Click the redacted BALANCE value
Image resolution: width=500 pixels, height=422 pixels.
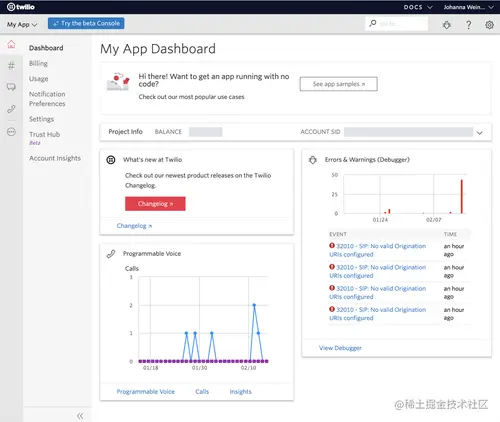pos(205,132)
